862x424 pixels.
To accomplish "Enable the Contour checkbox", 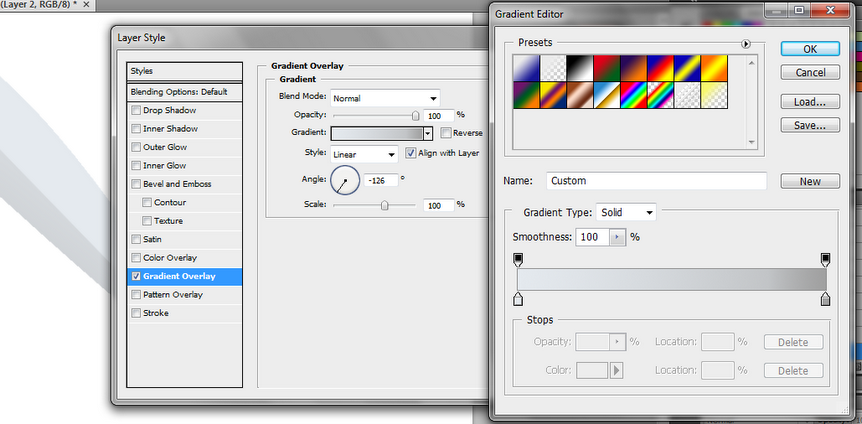I will pos(147,202).
